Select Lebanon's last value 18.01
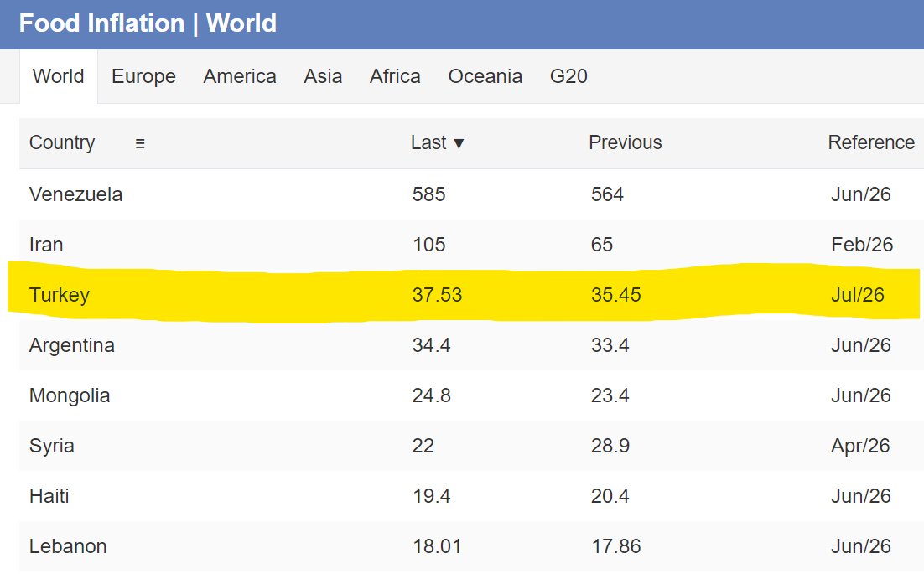The image size is (924, 579). point(437,546)
